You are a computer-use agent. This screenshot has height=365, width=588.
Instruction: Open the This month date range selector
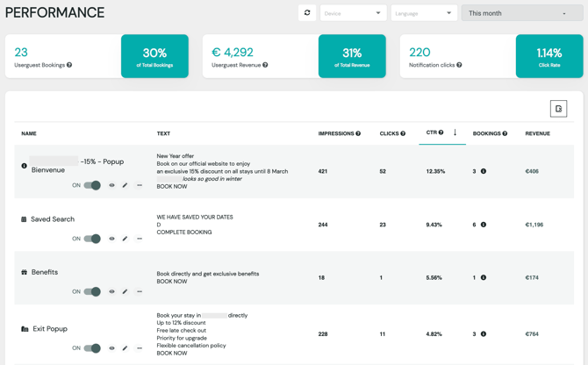(521, 13)
